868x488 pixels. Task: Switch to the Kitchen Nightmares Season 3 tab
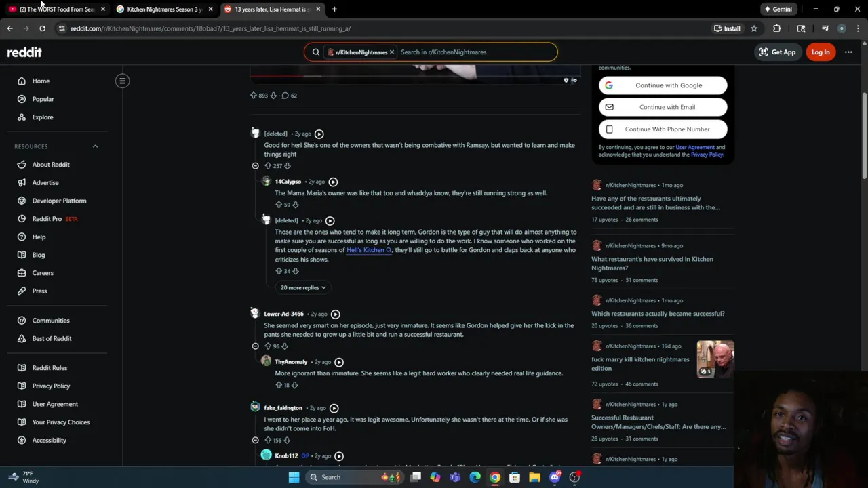point(165,9)
